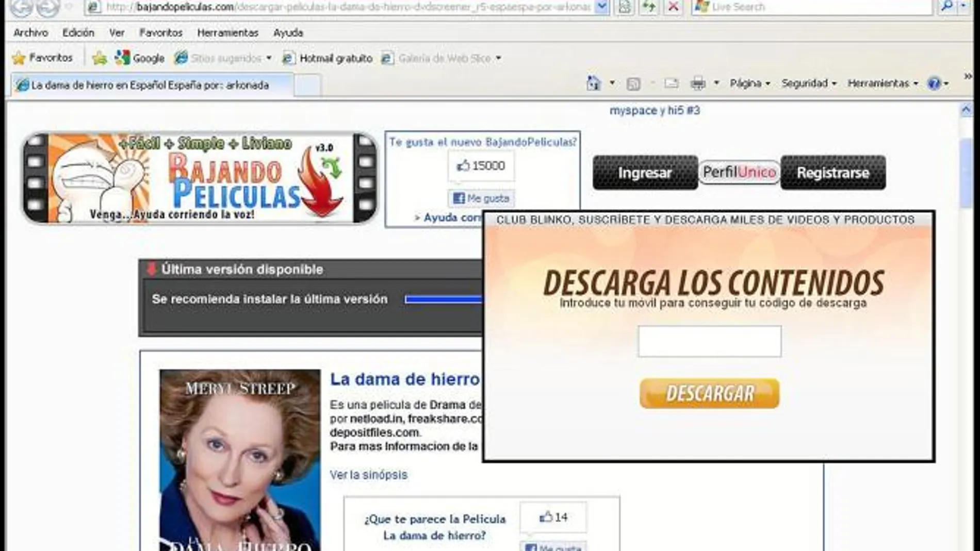The height and width of the screenshot is (551, 980).
Task: Click the vertical scrollbar thumb
Action: click(x=966, y=174)
